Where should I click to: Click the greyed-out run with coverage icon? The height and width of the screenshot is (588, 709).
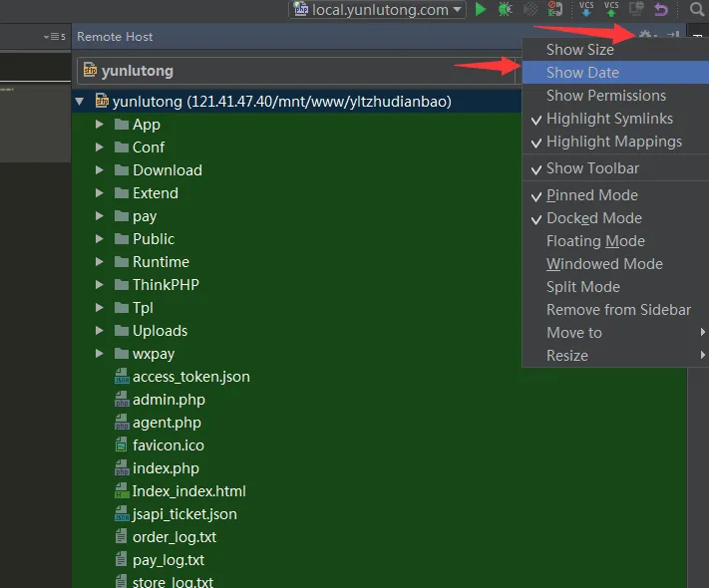(531, 9)
